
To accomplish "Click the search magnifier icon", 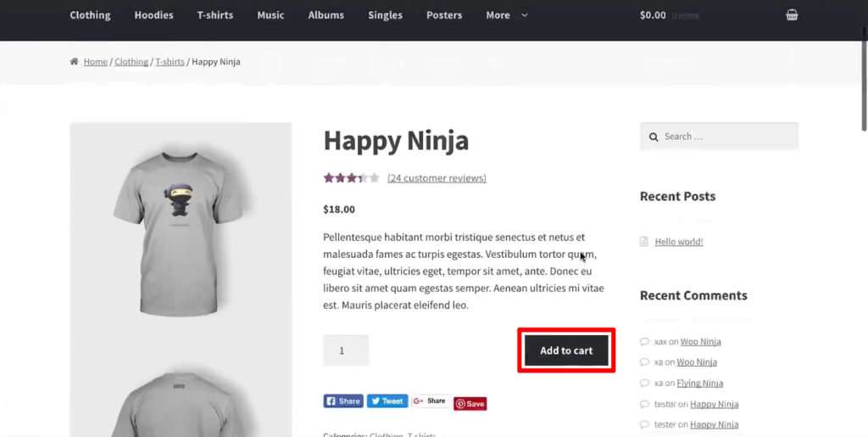I will [654, 137].
